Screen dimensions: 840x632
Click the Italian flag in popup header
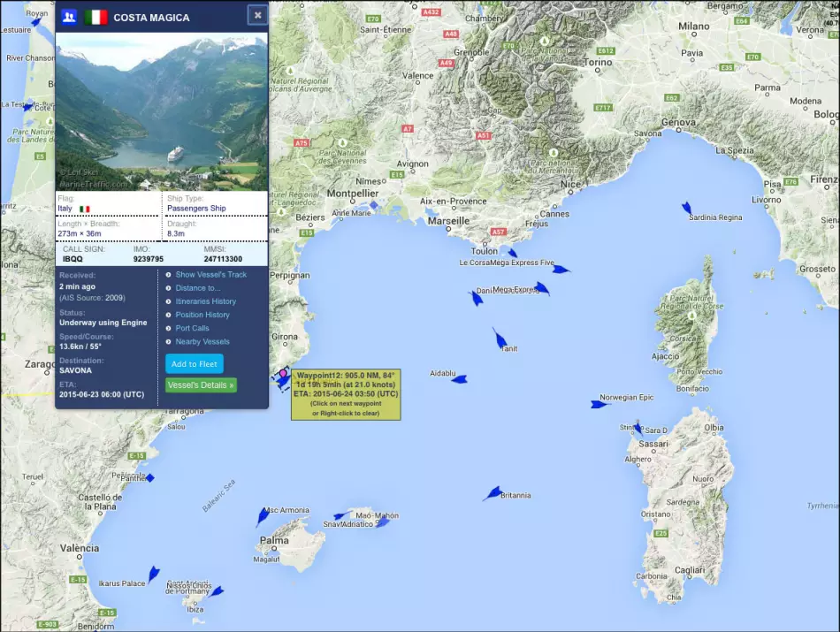pyautogui.click(x=95, y=17)
